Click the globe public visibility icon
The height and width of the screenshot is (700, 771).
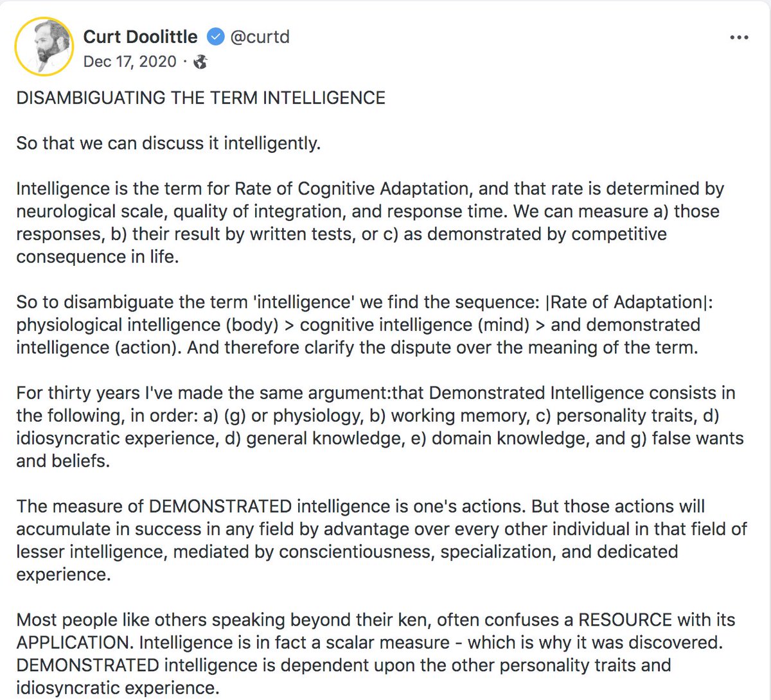click(x=200, y=62)
